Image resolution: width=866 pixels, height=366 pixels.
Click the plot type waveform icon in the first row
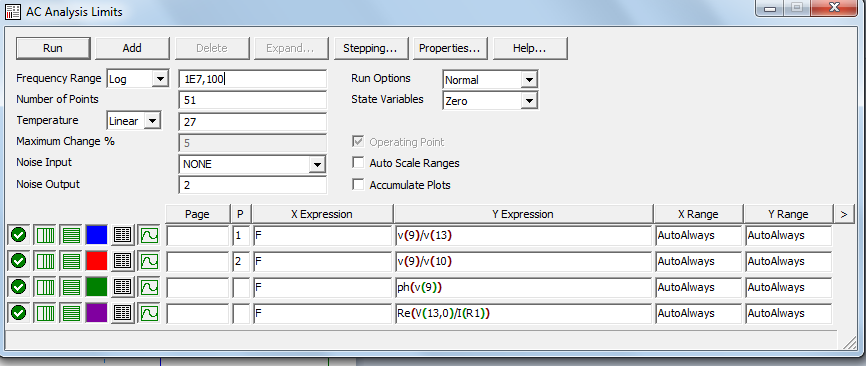[149, 236]
